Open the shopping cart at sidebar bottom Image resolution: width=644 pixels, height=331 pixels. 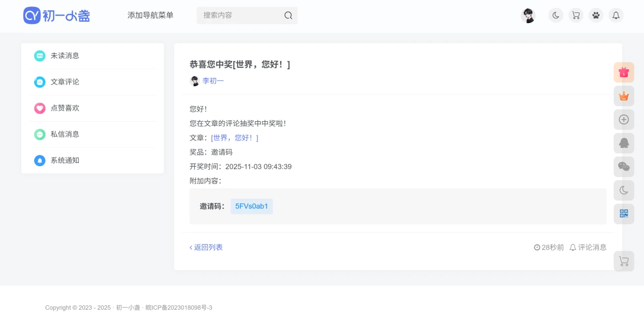coord(624,261)
